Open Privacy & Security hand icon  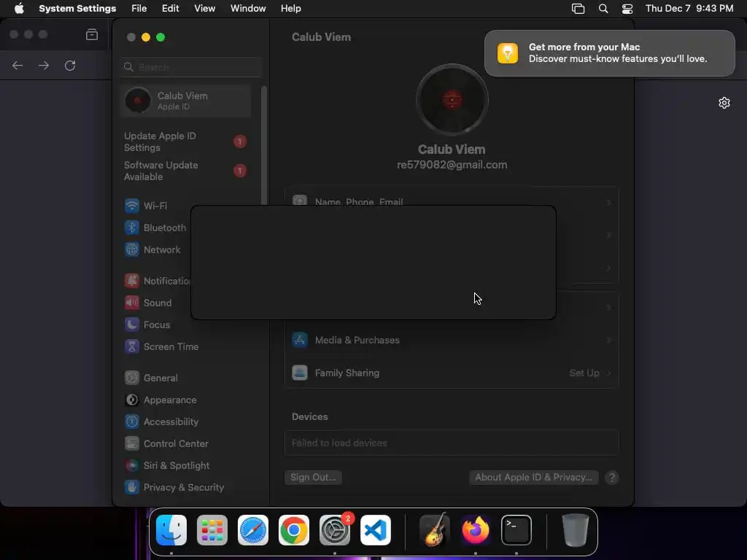pos(132,488)
